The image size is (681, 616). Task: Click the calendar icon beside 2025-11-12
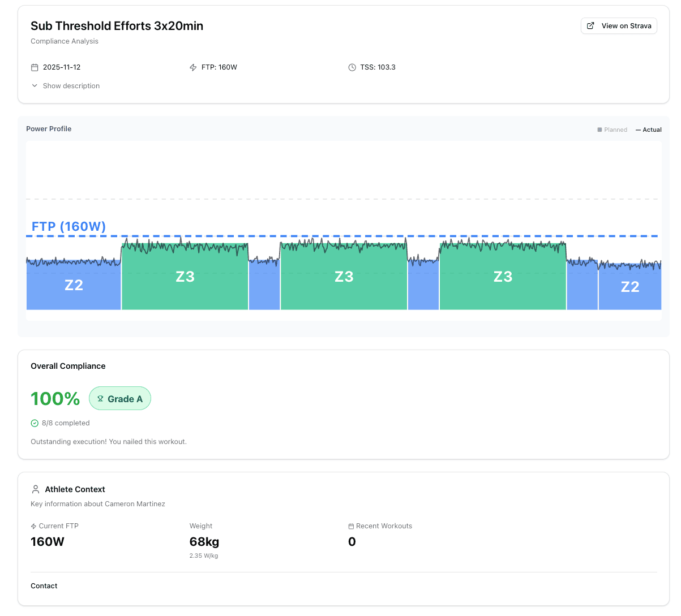click(x=35, y=67)
